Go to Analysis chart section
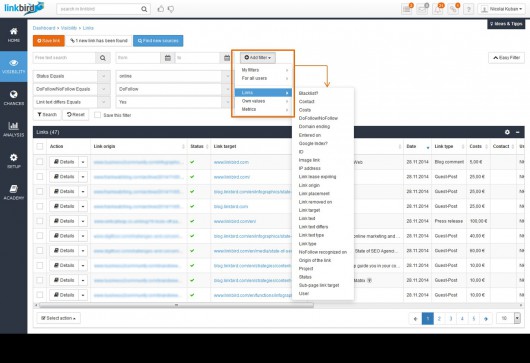The image size is (530, 363). coord(14,129)
